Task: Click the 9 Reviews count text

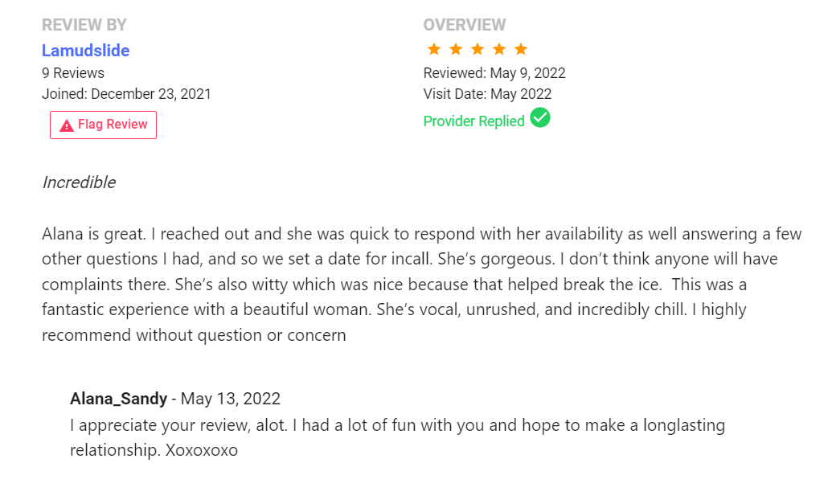Action: (x=73, y=72)
